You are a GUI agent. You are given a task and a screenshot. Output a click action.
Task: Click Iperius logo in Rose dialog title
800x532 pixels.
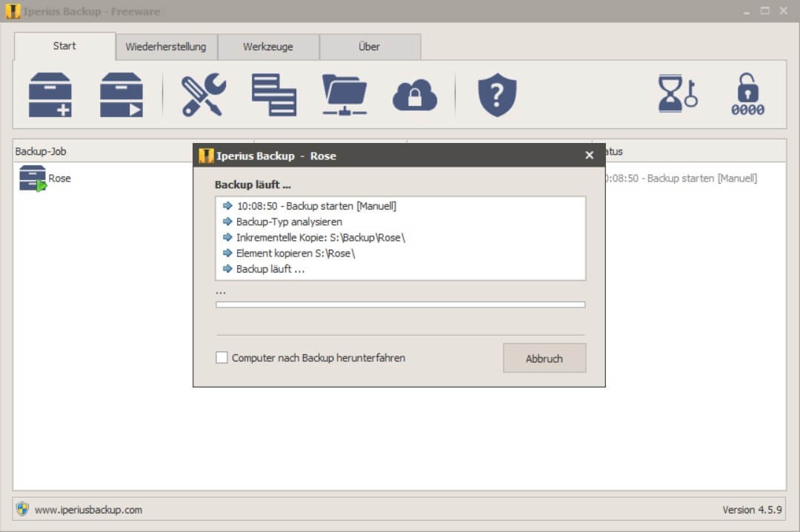[206, 156]
